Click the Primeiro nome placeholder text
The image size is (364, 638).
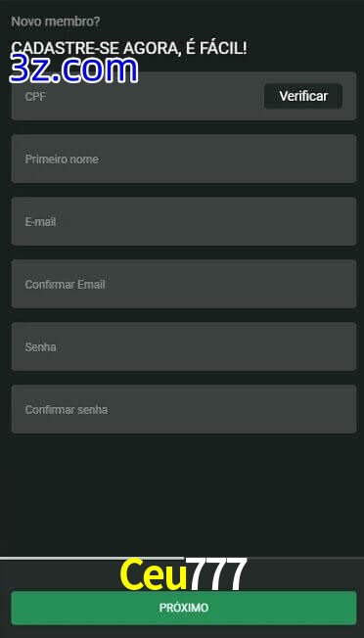[62, 159]
